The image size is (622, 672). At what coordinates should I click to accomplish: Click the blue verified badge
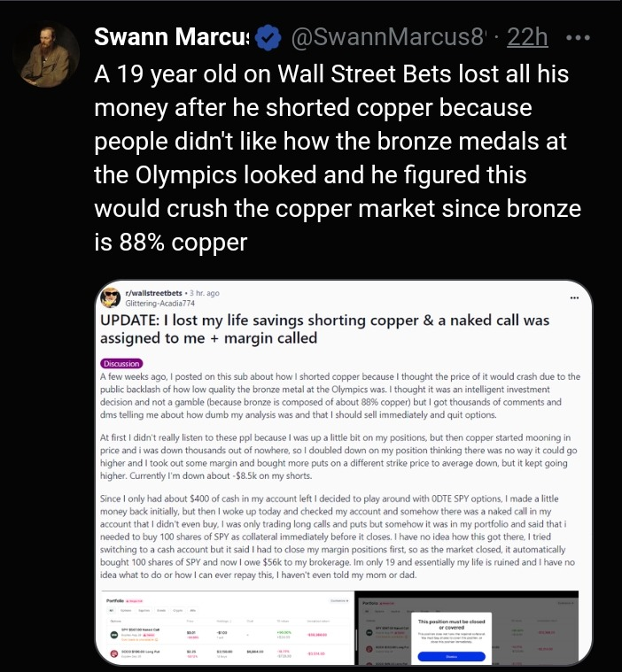(x=268, y=37)
